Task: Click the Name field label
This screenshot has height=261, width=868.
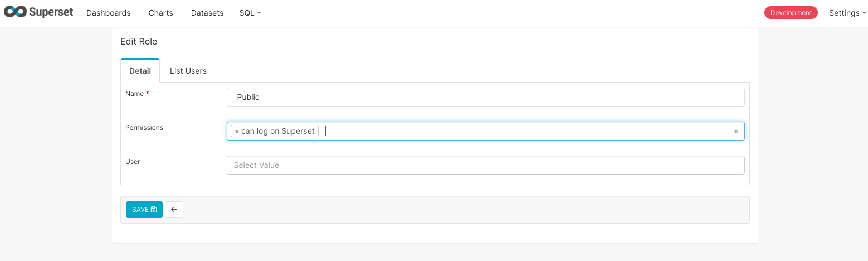Action: coord(134,94)
